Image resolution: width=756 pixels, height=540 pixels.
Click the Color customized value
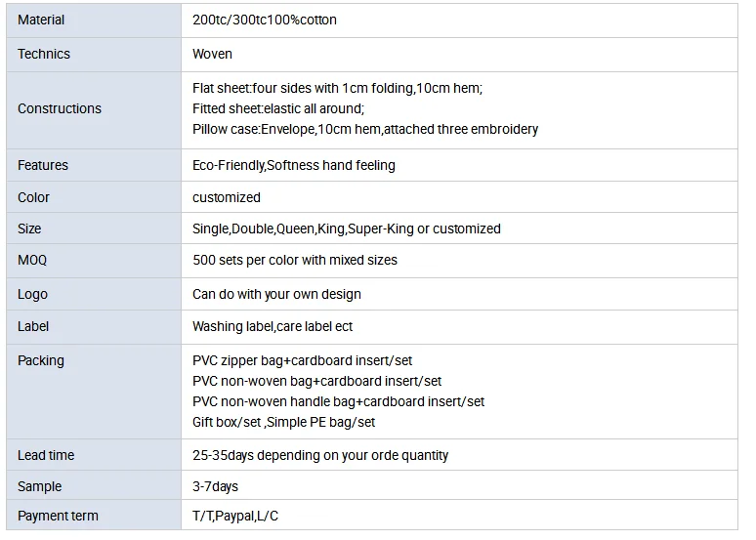[x=227, y=197]
